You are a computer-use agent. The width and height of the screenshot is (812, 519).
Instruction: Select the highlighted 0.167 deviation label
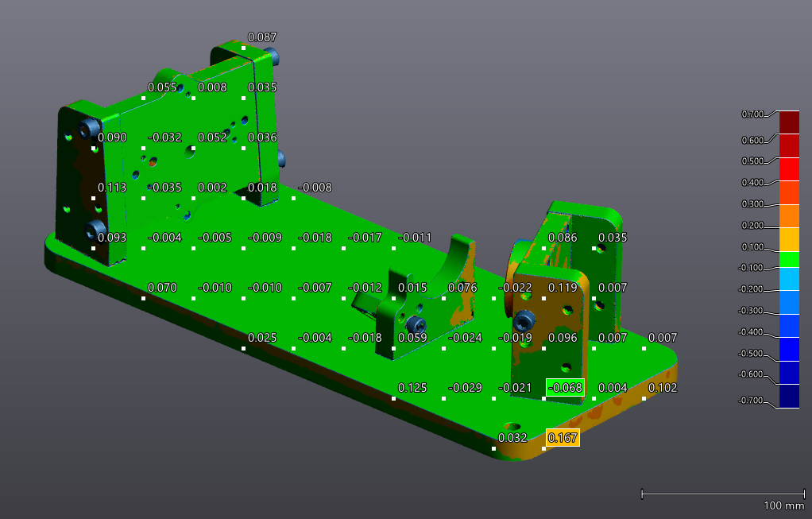point(563,437)
